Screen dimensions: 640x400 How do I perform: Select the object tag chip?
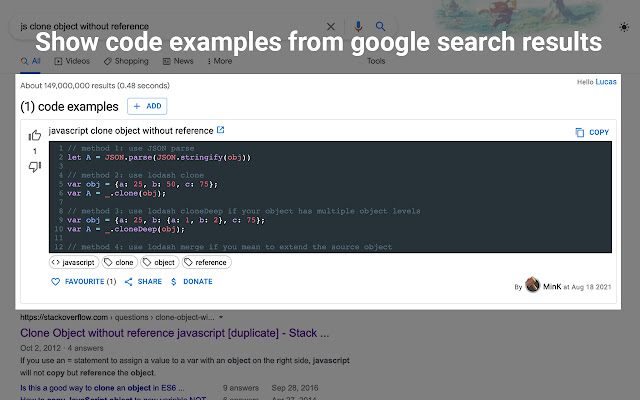(160, 262)
